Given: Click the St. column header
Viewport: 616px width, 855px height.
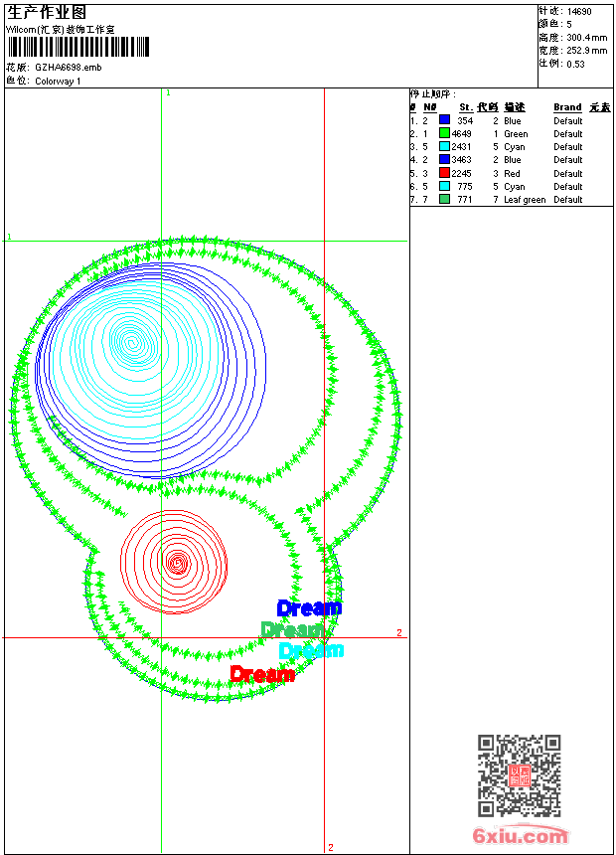Looking at the screenshot, I should click(x=465, y=107).
